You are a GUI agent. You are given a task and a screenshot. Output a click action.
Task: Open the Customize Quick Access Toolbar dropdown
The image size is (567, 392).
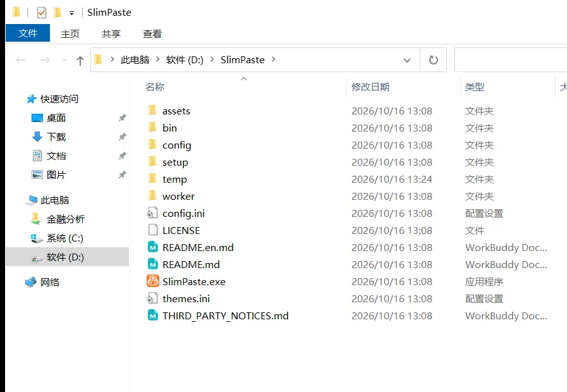pos(71,13)
